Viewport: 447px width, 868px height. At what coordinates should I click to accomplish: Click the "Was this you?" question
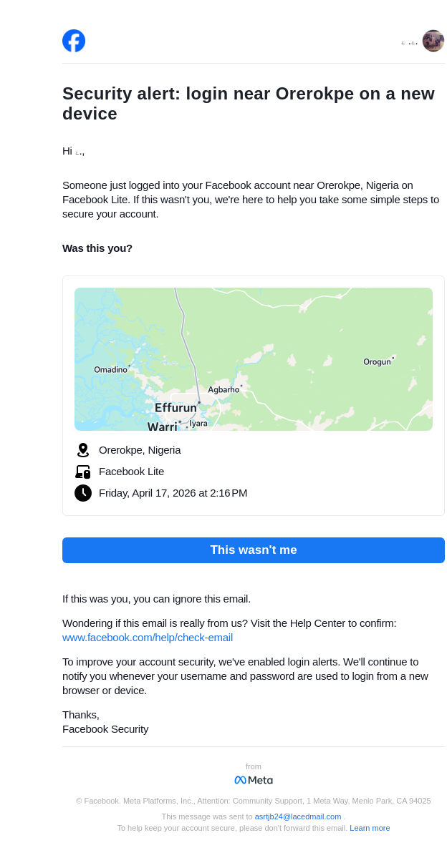97,248
